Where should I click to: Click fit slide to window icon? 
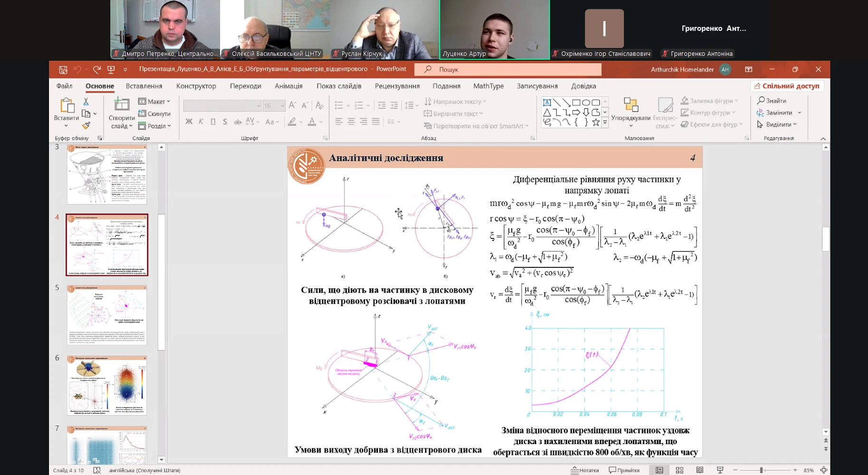(824, 470)
